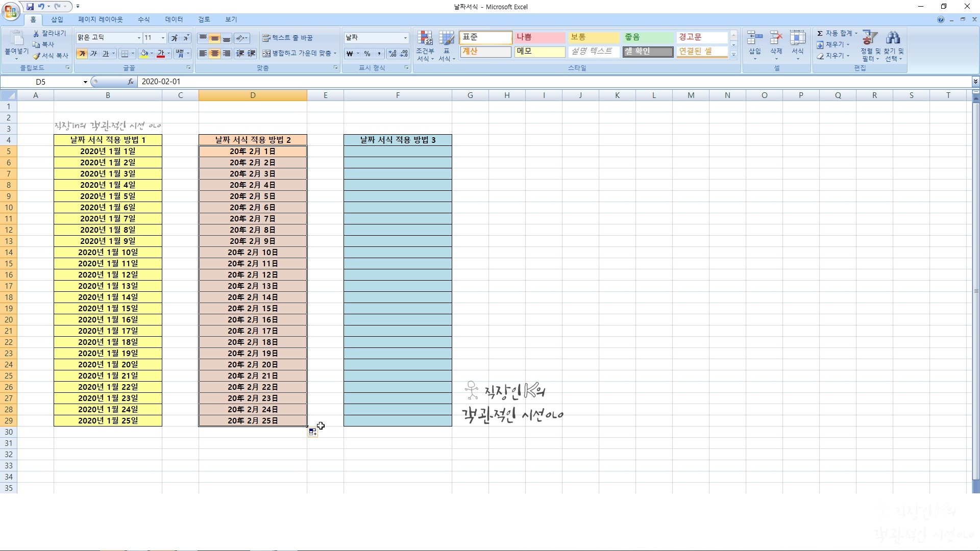Click the 서식 복사 format painter icon
Image resolution: width=980 pixels, height=551 pixels.
[37, 56]
